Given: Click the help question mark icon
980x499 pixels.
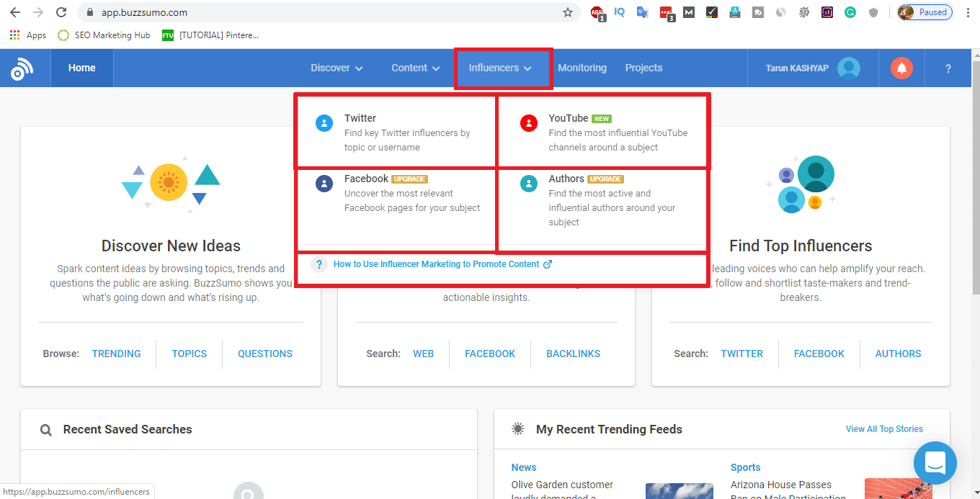Looking at the screenshot, I should point(948,68).
